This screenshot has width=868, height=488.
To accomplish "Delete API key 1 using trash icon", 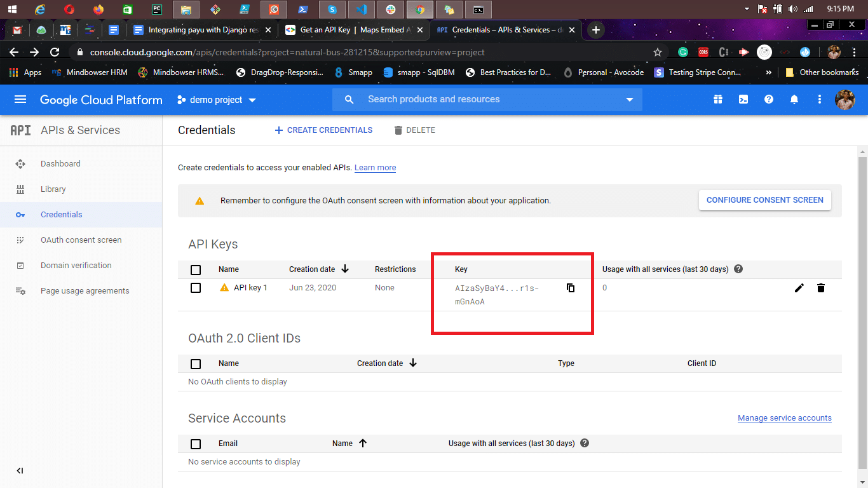I will [x=821, y=288].
